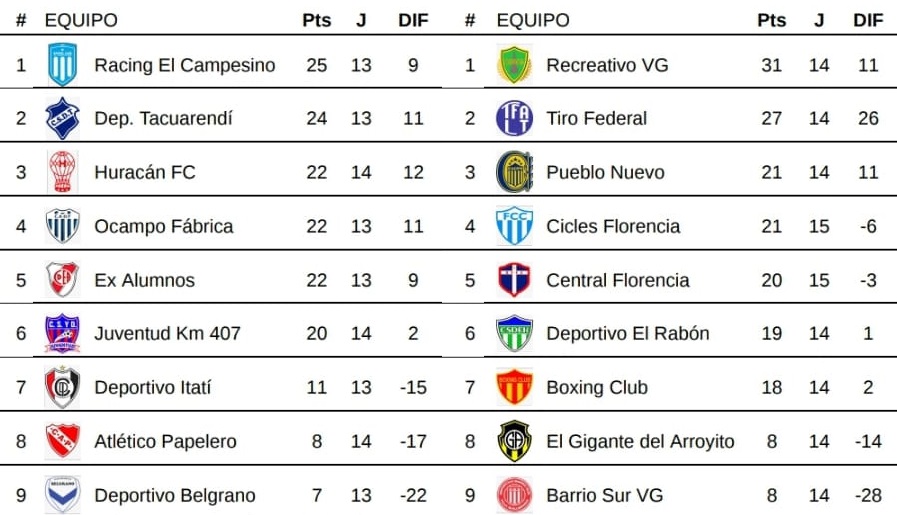Click the Huracán FC crest icon
897x515 pixels.
point(63,172)
